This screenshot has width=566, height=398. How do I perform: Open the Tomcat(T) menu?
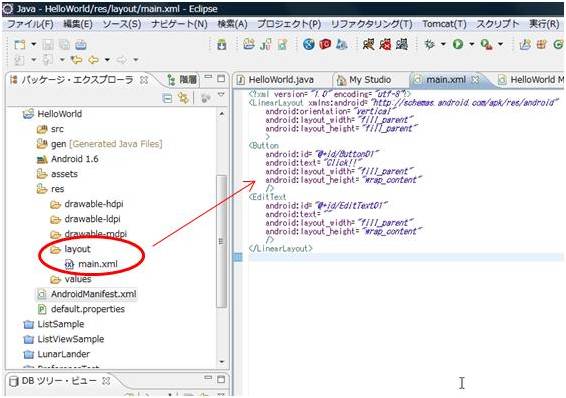[x=444, y=25]
